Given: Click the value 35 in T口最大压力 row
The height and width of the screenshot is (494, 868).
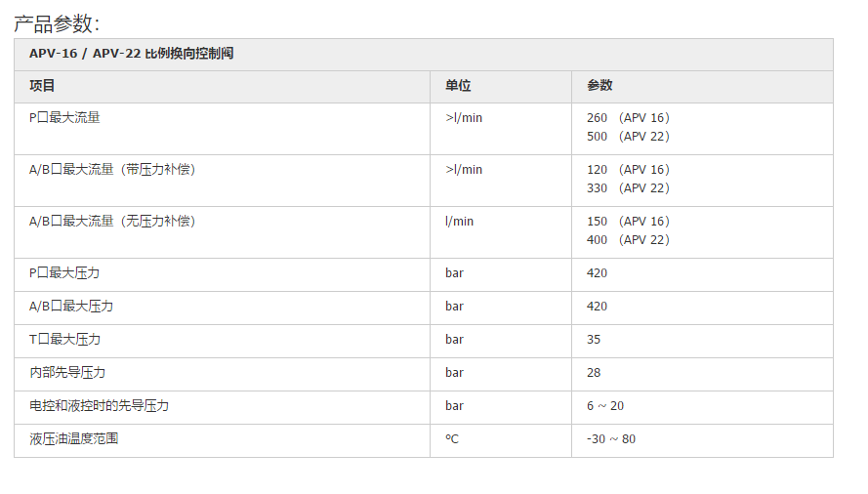Looking at the screenshot, I should [x=594, y=340].
